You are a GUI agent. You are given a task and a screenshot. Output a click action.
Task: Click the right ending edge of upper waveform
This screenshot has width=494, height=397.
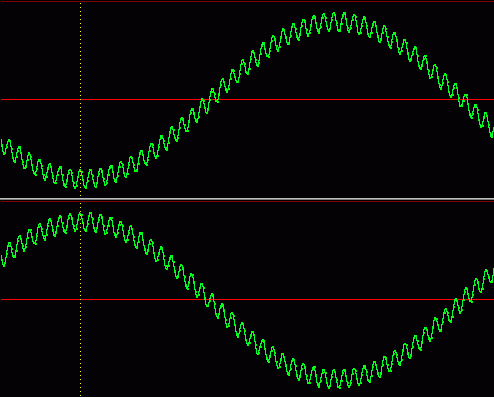[492, 132]
